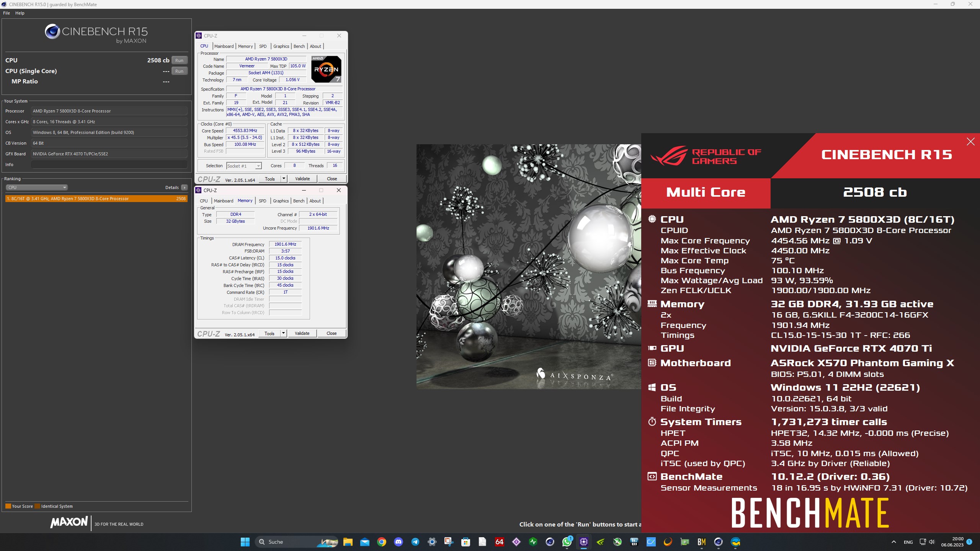Click Close button in upper CPU-Z window

[x=332, y=179]
